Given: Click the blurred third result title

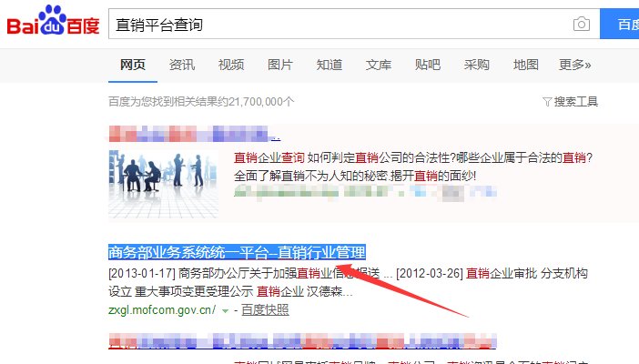Looking at the screenshot, I should pyautogui.click(x=302, y=341).
